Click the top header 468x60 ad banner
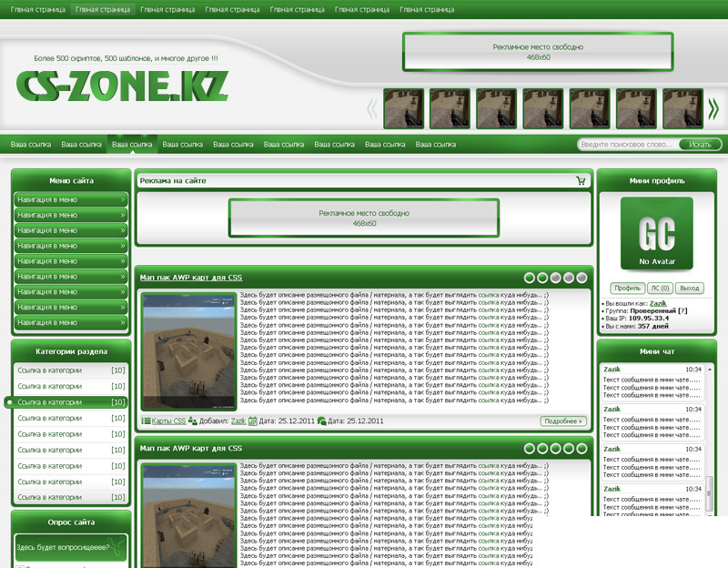The height and width of the screenshot is (568, 728). pos(538,52)
